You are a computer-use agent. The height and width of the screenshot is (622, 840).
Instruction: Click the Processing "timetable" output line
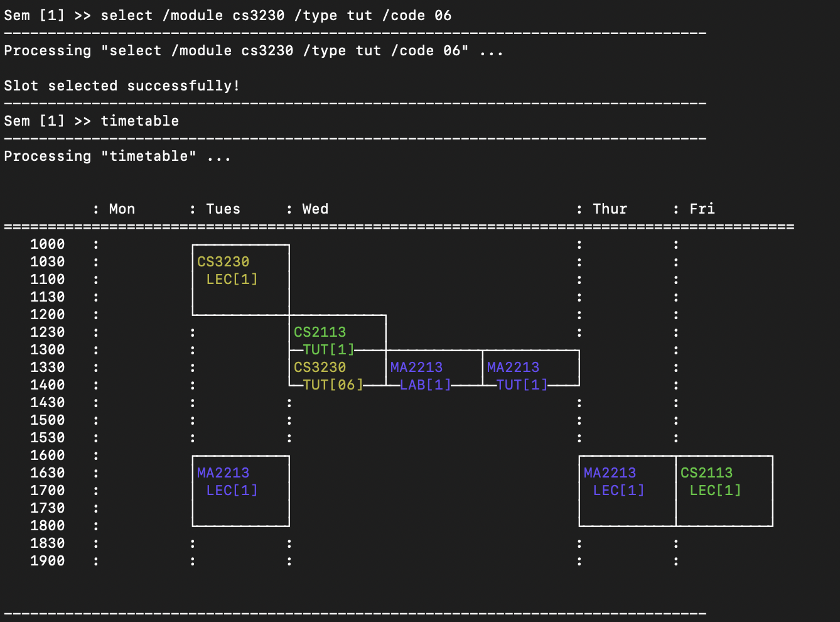click(117, 156)
